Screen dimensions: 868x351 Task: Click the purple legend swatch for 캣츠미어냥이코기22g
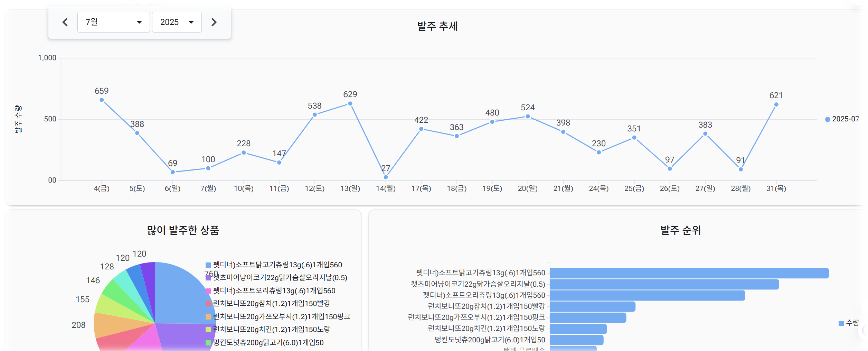(208, 278)
